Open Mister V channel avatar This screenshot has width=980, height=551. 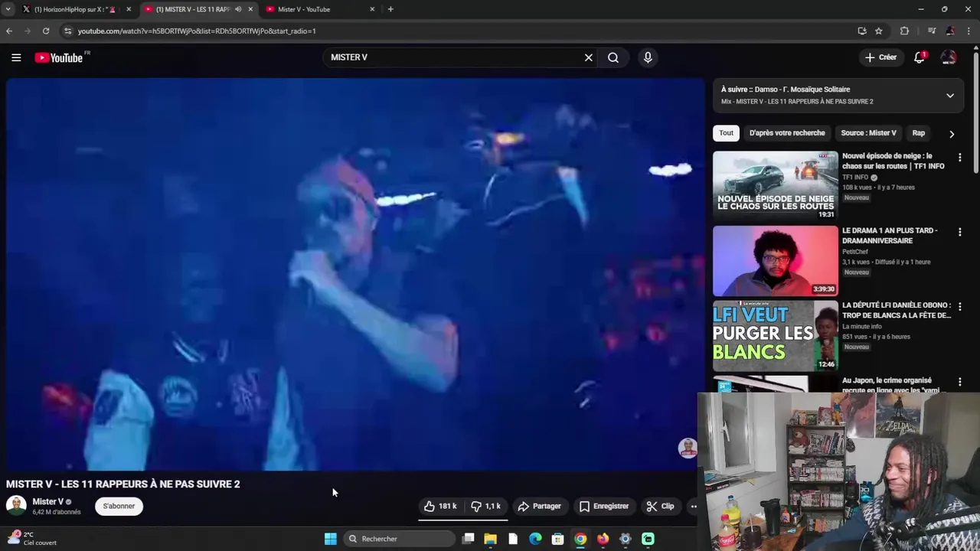click(16, 506)
